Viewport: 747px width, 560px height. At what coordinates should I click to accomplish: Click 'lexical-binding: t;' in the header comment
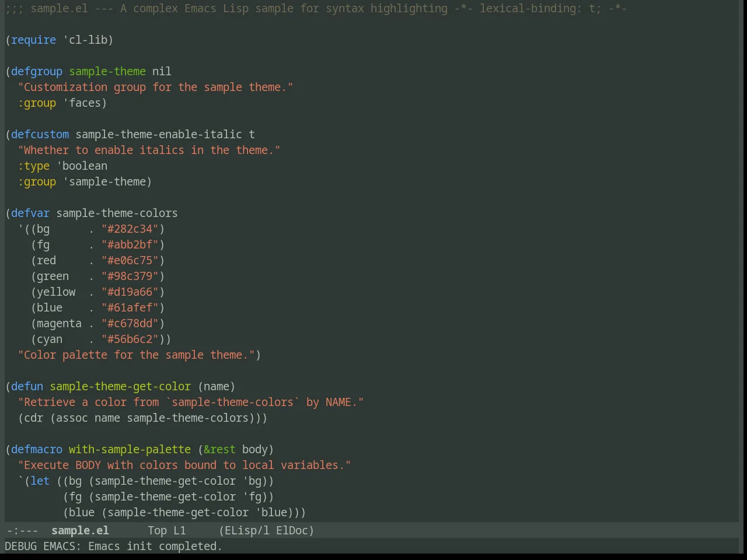point(540,8)
